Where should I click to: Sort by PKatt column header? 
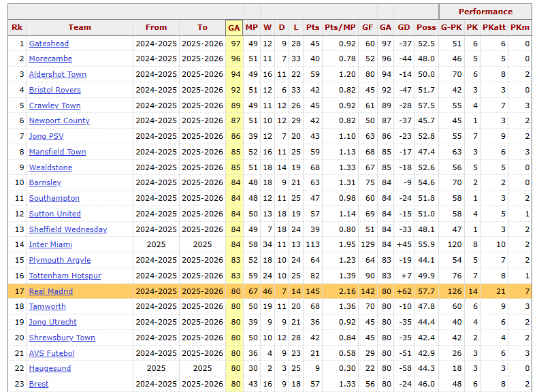pos(494,27)
